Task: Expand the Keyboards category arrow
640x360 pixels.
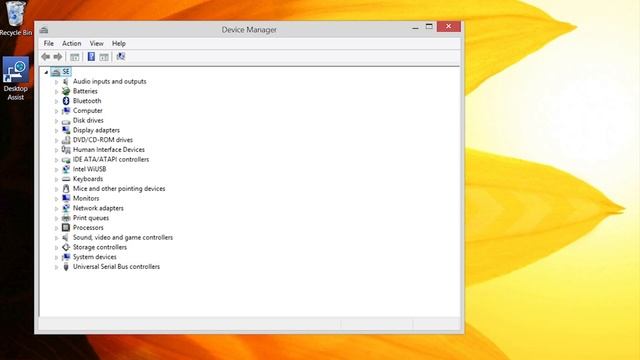Action: click(x=56, y=179)
